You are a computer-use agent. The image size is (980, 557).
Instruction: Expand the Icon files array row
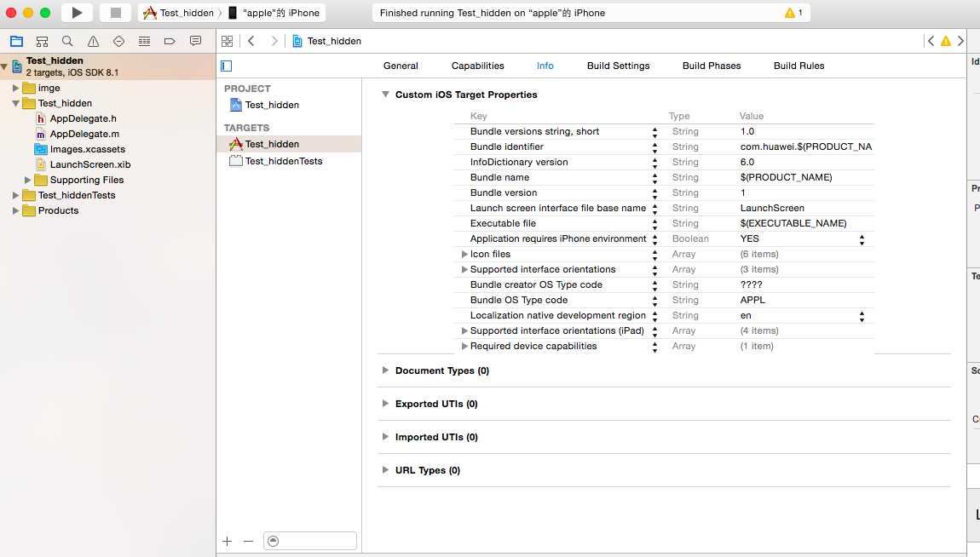click(x=464, y=254)
